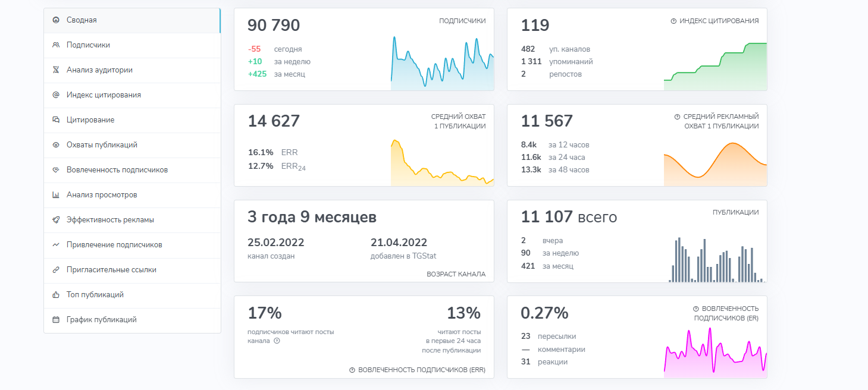Click the График публикаций calendar icon

[56, 320]
